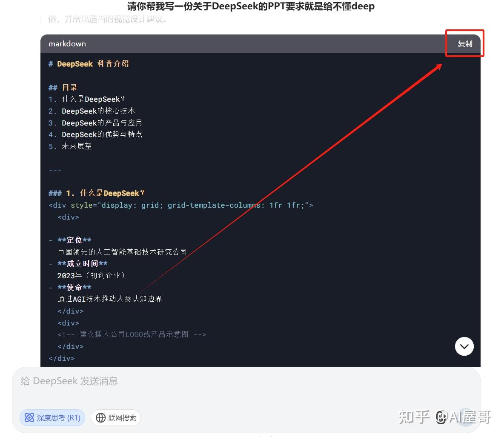Click the DeepSeek deep-think atom icon
Screen dimensions: 504x437
pos(29,417)
